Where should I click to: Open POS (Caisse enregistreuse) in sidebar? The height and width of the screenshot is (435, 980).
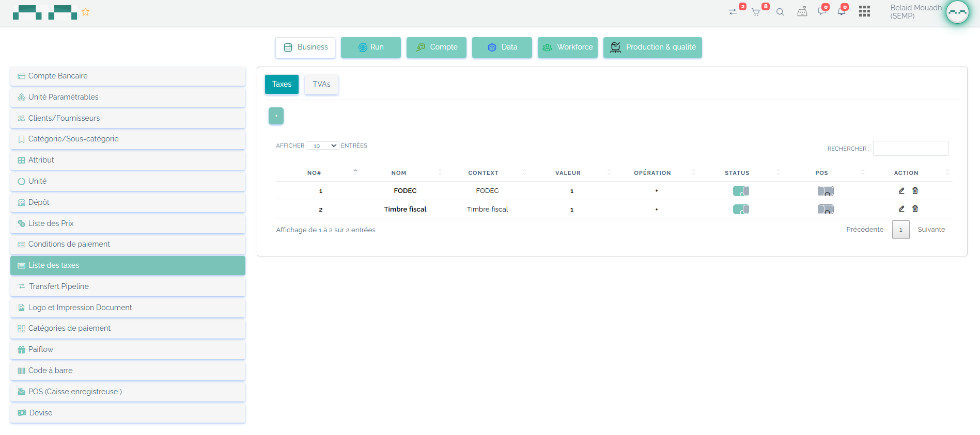[128, 392]
